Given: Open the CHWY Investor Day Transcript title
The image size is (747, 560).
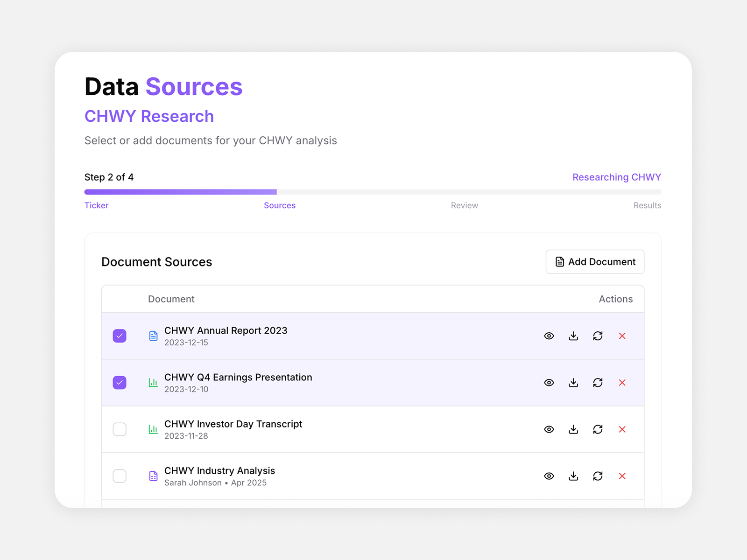Looking at the screenshot, I should click(233, 424).
